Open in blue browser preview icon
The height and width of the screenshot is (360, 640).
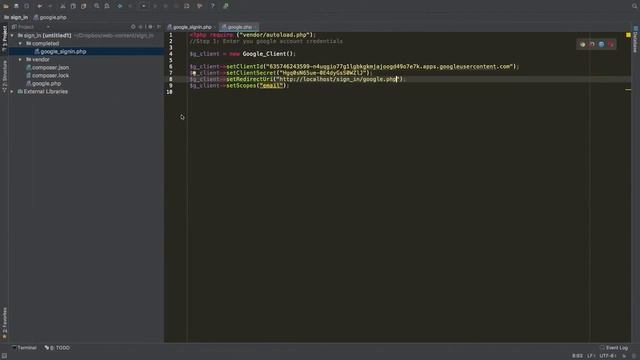point(601,44)
